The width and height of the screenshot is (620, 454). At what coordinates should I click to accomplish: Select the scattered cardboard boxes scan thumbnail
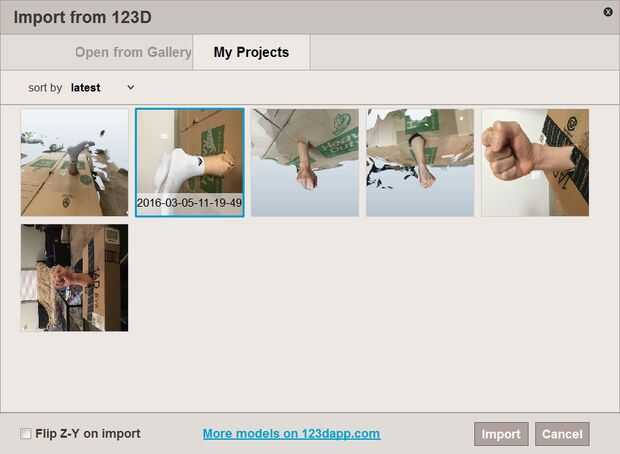point(74,163)
